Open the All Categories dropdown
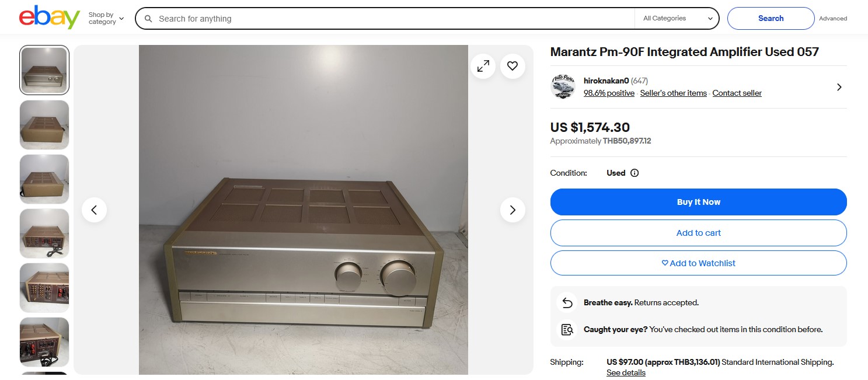Image resolution: width=868 pixels, height=380 pixels. coord(677,19)
